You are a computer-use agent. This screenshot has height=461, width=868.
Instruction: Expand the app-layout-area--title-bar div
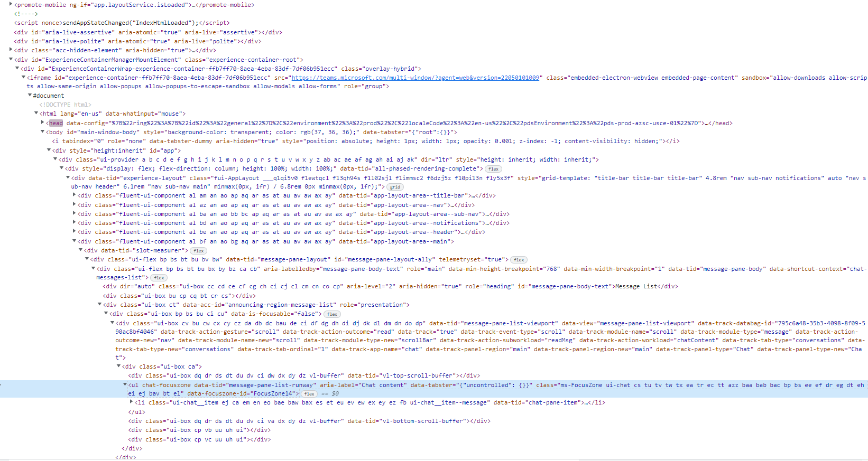[75, 195]
